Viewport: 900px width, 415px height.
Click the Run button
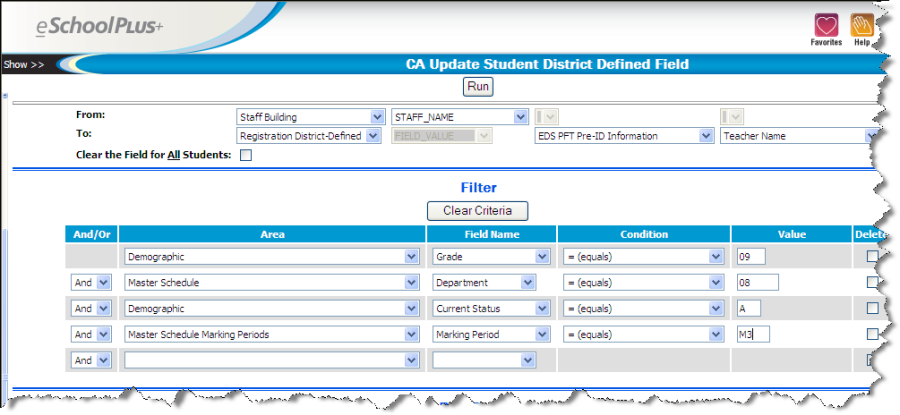tap(478, 87)
